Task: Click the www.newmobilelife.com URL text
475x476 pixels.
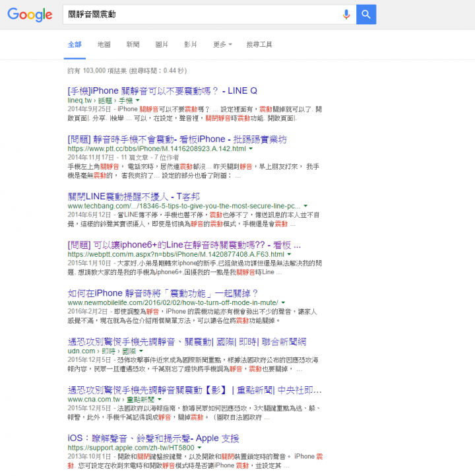Action: click(x=173, y=302)
